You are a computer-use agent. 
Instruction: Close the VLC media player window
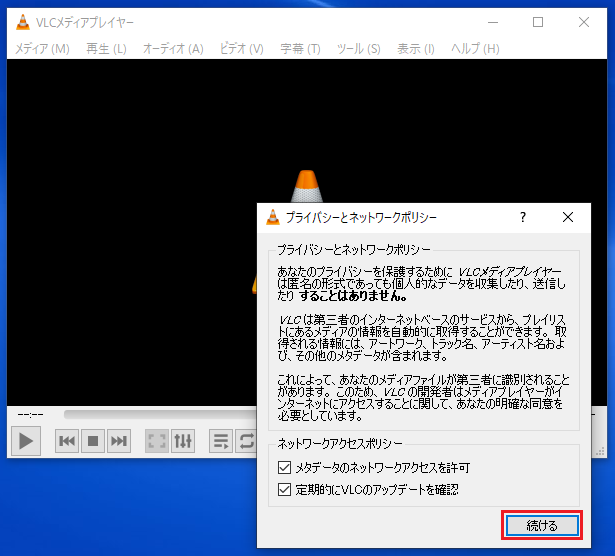point(584,22)
